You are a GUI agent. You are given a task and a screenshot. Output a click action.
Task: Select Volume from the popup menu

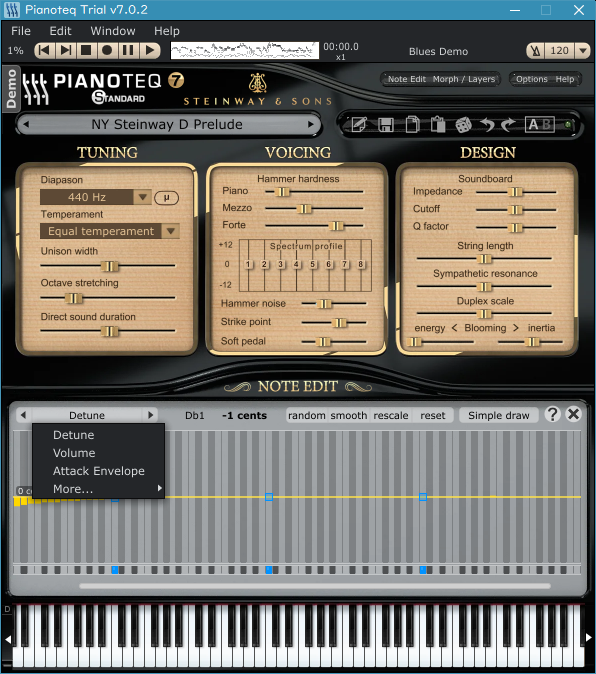coord(98,453)
